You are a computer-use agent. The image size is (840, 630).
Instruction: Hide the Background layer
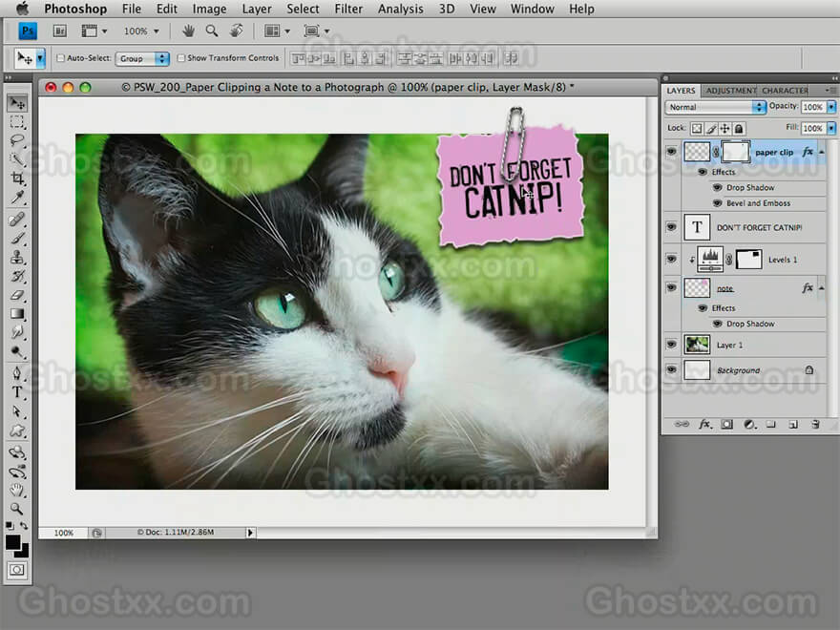671,370
